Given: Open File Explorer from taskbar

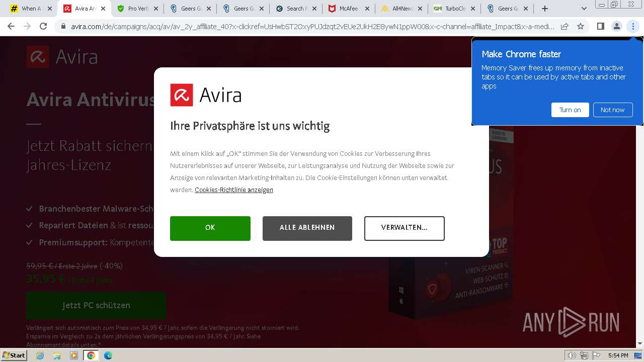Looking at the screenshot, I should (x=57, y=355).
